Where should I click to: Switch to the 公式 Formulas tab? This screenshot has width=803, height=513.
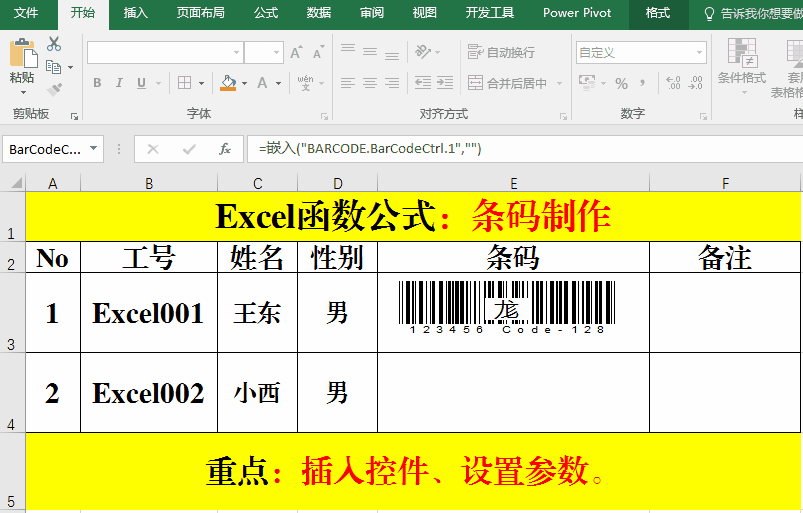(266, 13)
